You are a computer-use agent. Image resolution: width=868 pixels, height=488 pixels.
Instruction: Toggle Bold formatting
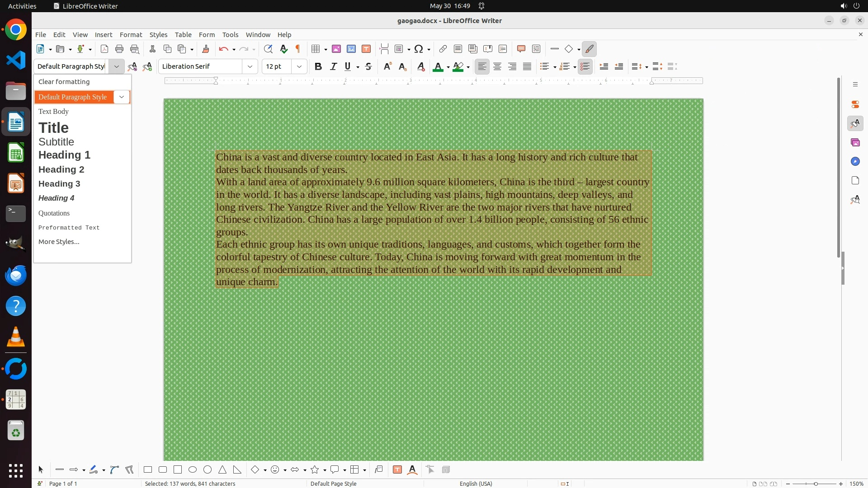click(x=318, y=66)
